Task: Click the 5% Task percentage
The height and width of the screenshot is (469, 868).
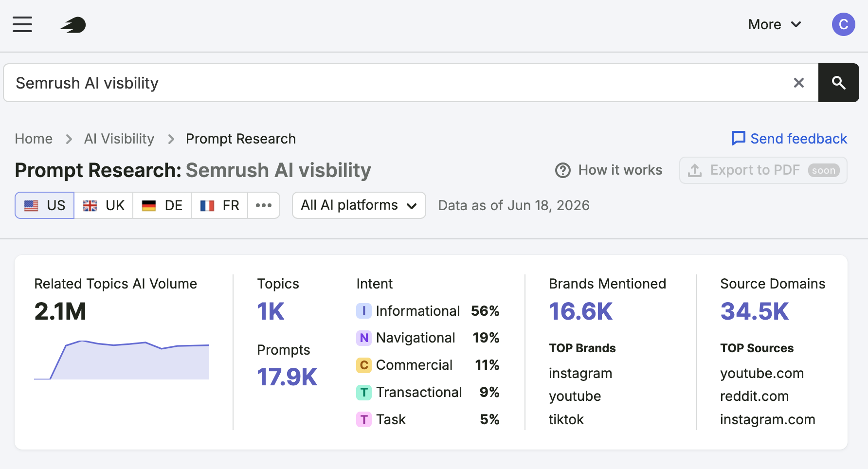Action: (489, 419)
